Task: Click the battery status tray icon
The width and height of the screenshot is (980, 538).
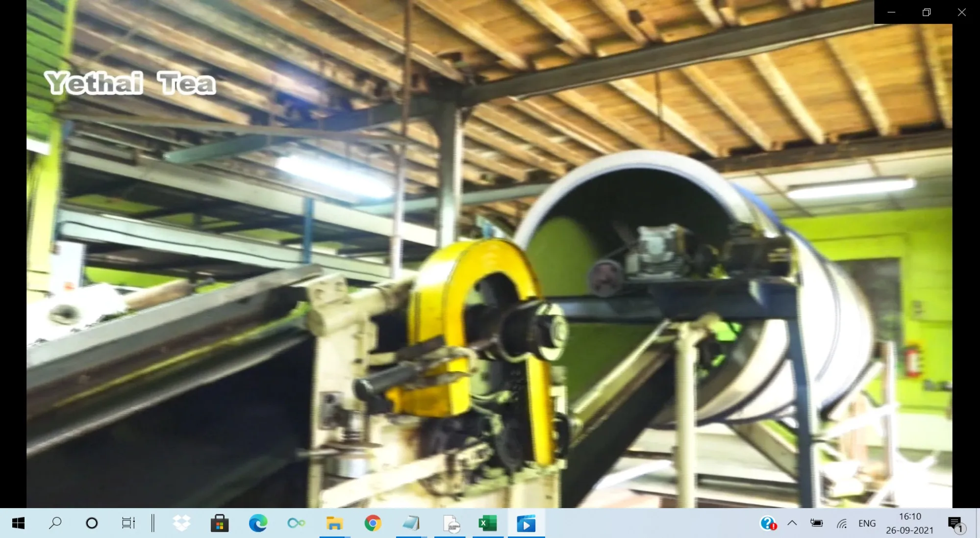Action: pos(816,523)
